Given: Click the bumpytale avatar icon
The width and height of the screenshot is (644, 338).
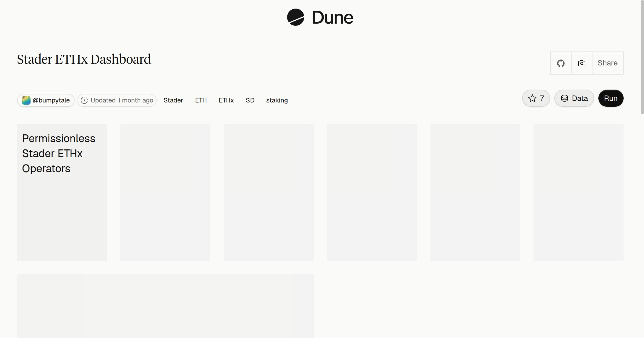Looking at the screenshot, I should (26, 100).
